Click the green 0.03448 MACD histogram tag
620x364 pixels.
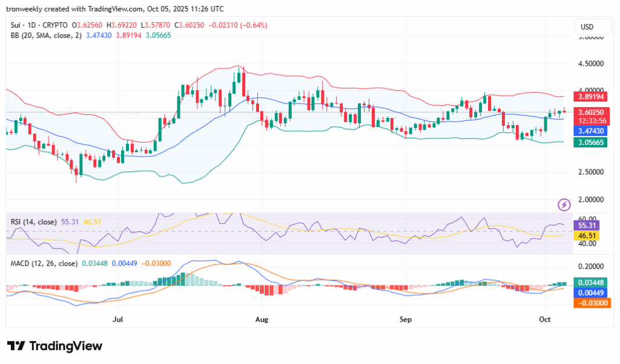click(588, 282)
